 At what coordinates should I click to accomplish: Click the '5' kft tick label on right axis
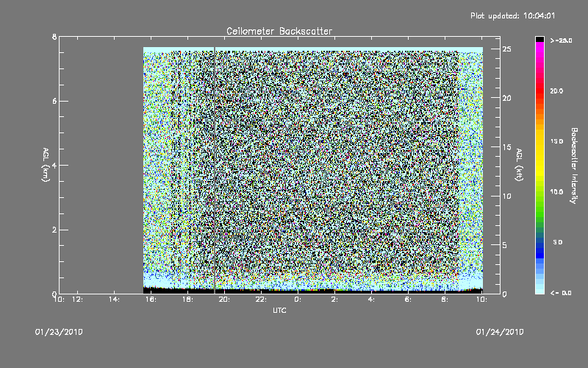pyautogui.click(x=505, y=245)
